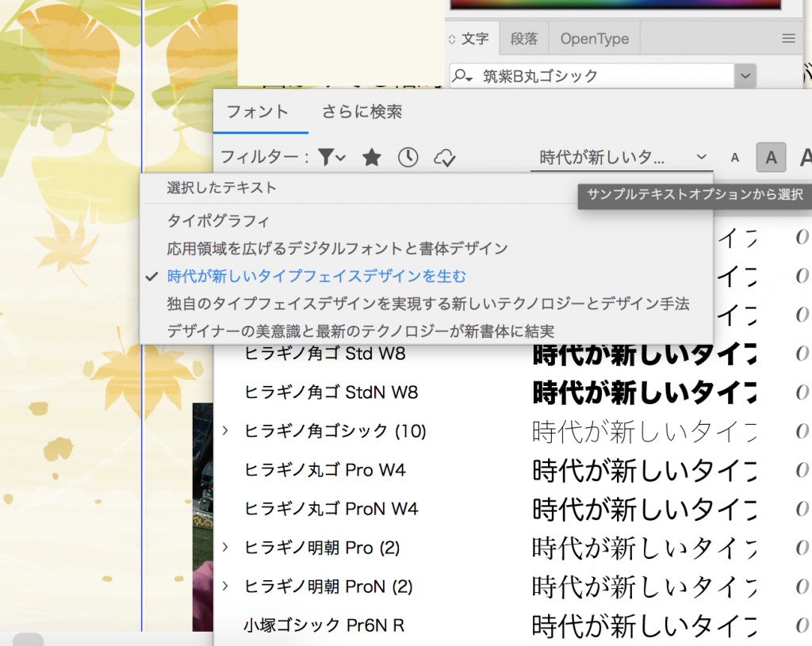Choose the small sample size A
The width and height of the screenshot is (812, 646).
[x=735, y=158]
